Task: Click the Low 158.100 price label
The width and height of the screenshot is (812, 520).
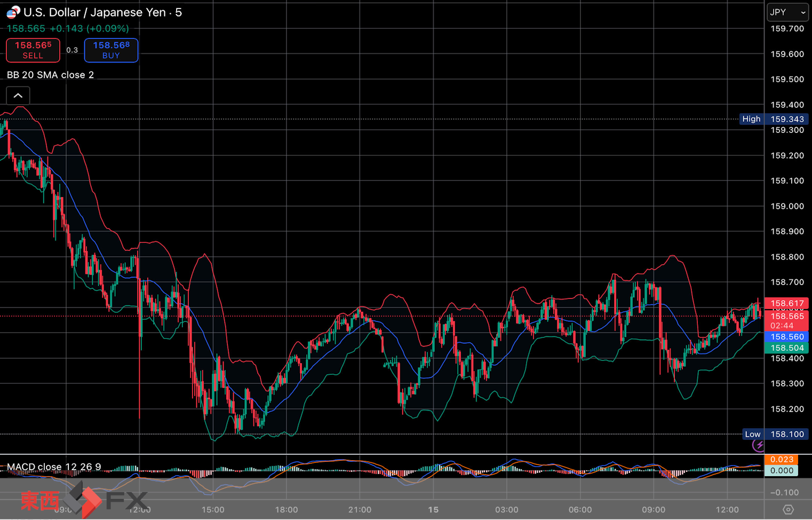Action: [775, 434]
